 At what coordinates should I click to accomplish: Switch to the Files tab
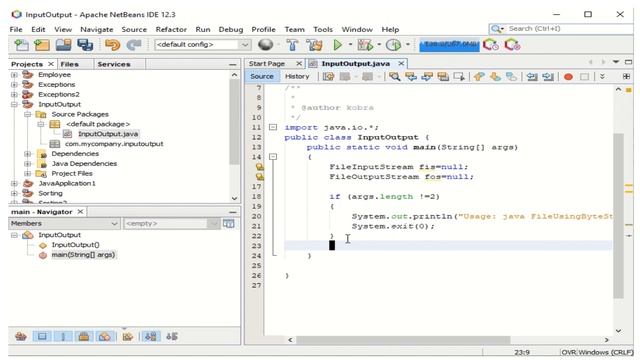pos(69,64)
